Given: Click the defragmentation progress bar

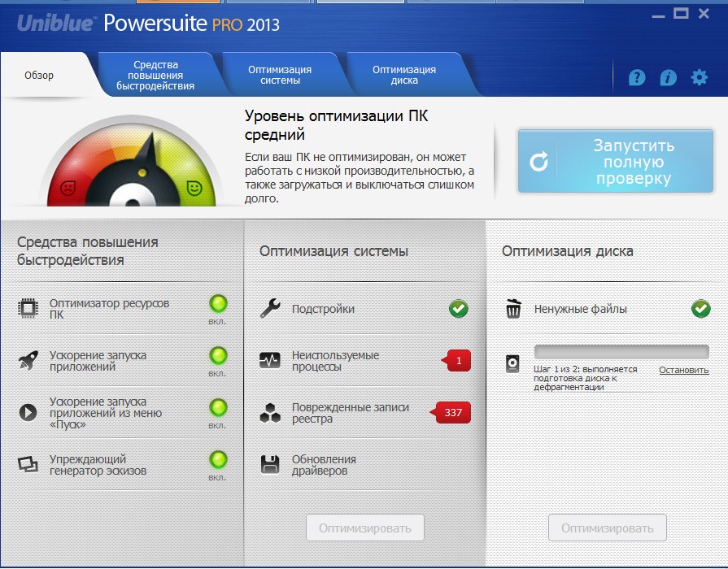Looking at the screenshot, I should tap(621, 352).
